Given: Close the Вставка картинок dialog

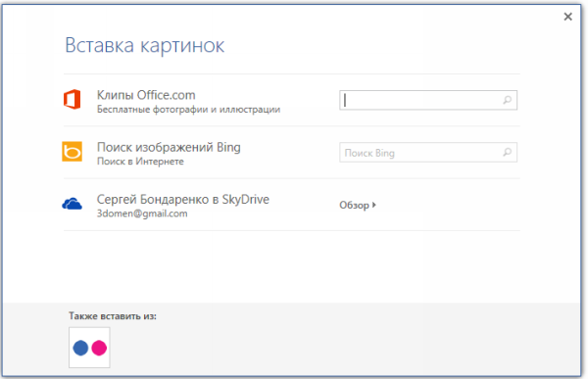Looking at the screenshot, I should 567,17.
